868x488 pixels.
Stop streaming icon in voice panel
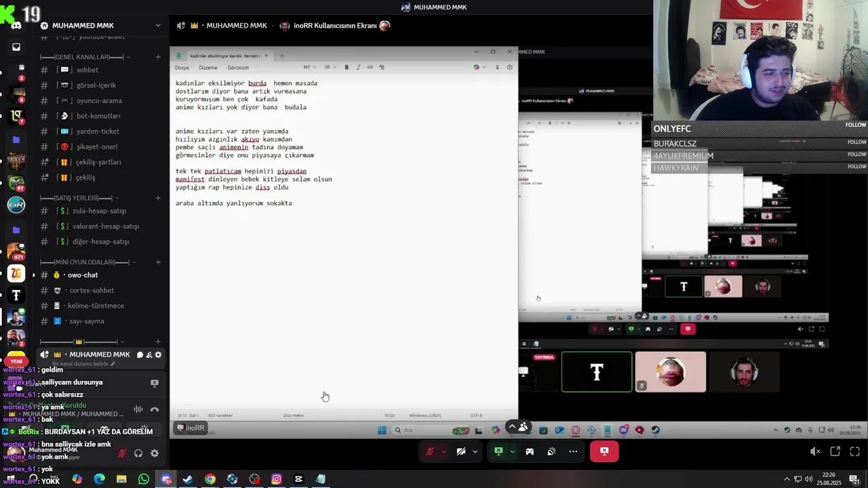[155, 383]
